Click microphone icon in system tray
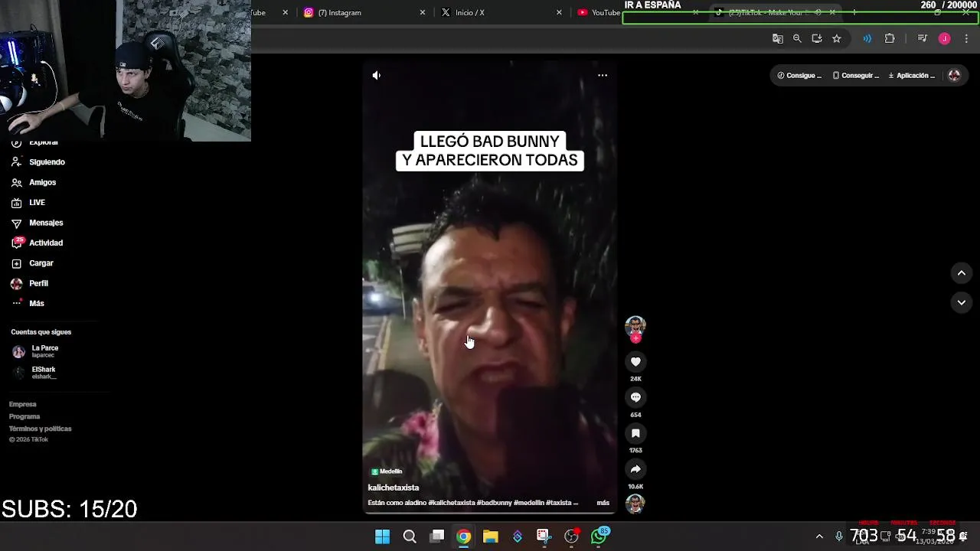This screenshot has width=980, height=551. (x=839, y=536)
